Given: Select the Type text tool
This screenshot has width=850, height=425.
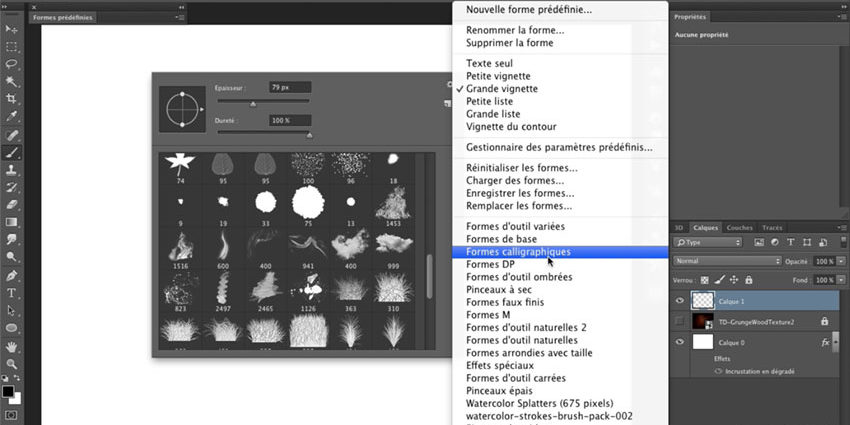Looking at the screenshot, I should pos(12,293).
